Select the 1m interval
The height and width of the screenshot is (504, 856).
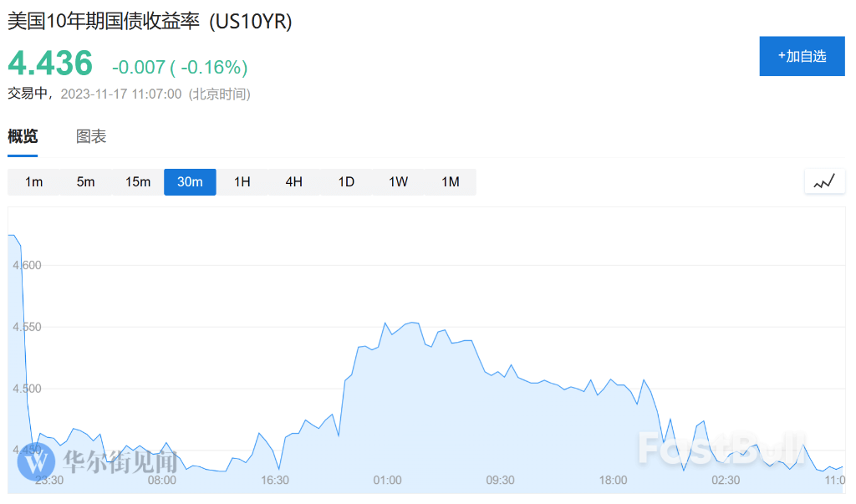coord(33,182)
